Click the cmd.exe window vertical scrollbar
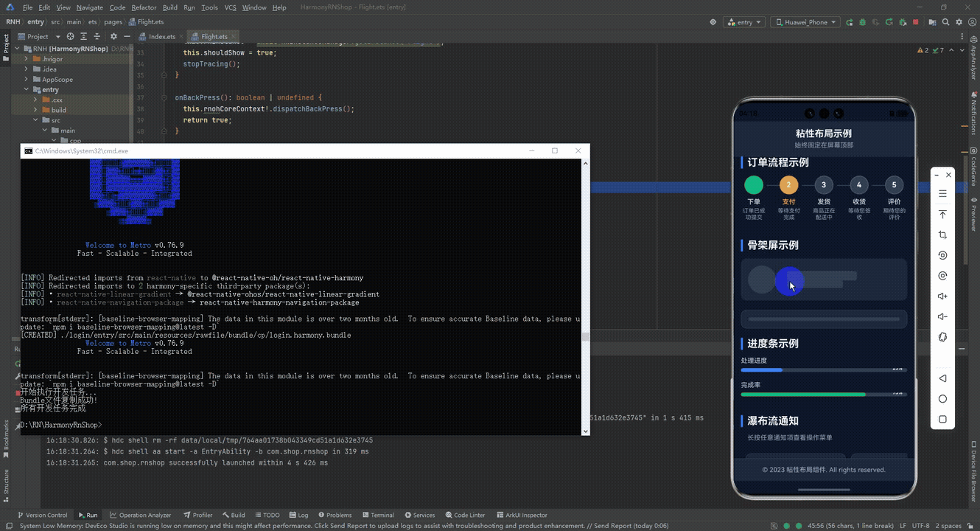 586,296
